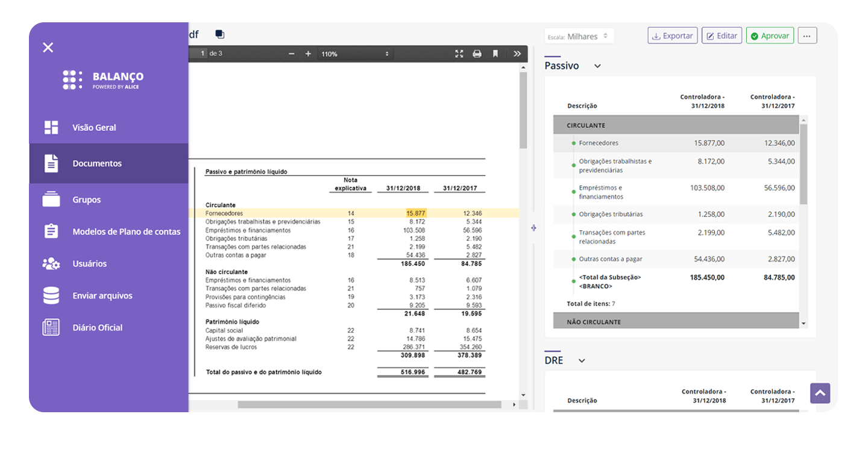The height and width of the screenshot is (455, 868).
Task: Enter fullscreen presentation mode for the PDF
Action: 459,54
